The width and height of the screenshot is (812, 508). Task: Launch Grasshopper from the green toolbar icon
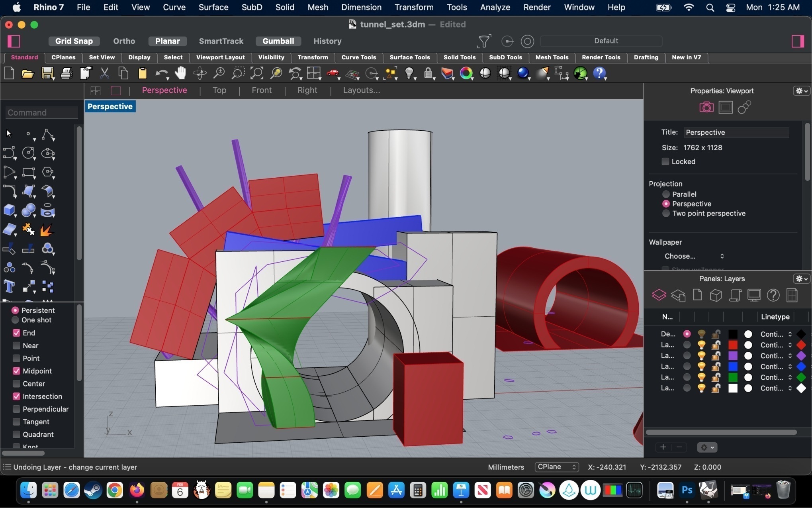[x=581, y=73]
